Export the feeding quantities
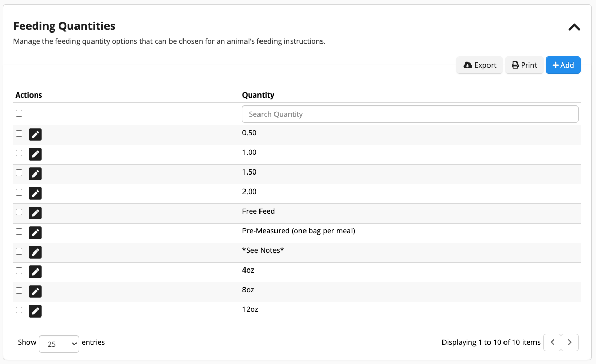Screen dimensions: 596x364 [x=480, y=65]
